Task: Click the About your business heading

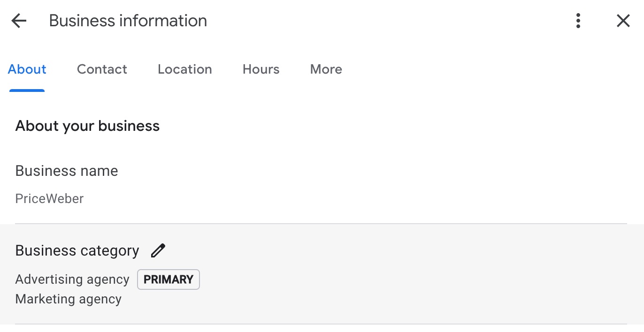Action: point(87,126)
